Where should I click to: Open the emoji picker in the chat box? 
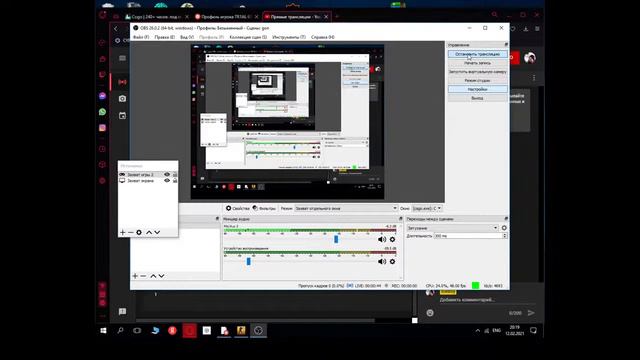430,313
